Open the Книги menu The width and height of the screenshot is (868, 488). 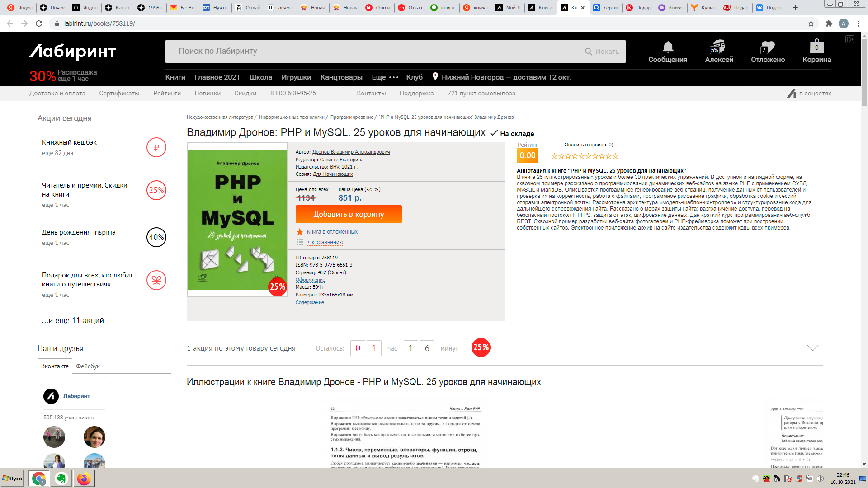(175, 77)
